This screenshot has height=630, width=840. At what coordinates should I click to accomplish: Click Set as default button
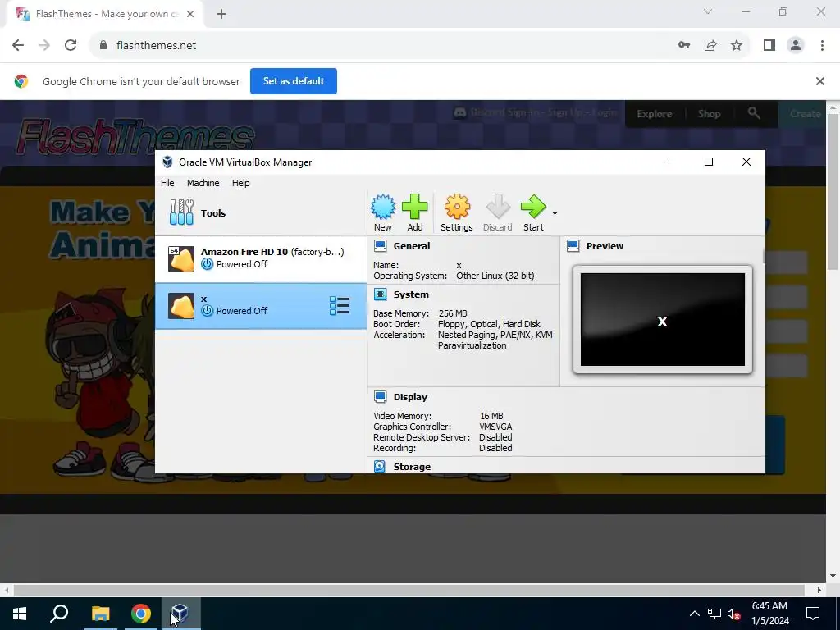(294, 81)
